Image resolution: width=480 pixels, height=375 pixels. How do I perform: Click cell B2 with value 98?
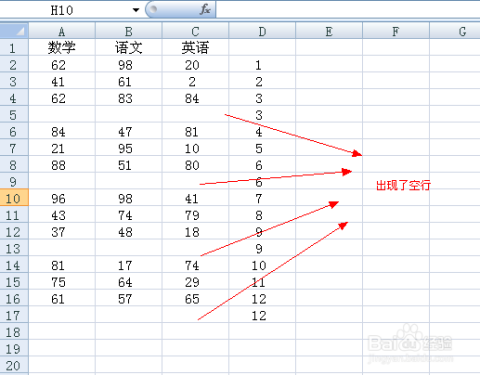click(129, 64)
